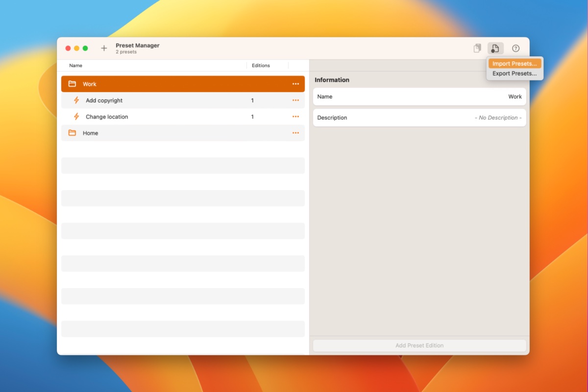Select the Add copyright preset row
Image resolution: width=588 pixels, height=392 pixels.
tap(183, 100)
